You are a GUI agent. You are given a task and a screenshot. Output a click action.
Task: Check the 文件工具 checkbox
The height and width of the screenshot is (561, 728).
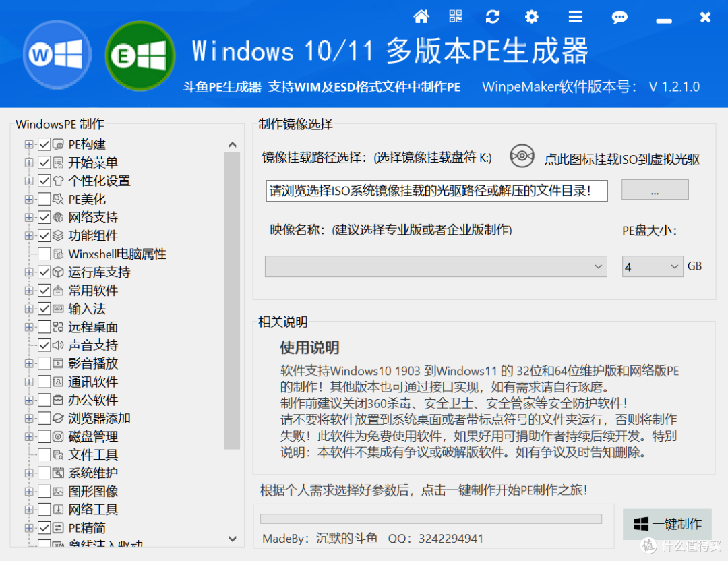[44, 454]
